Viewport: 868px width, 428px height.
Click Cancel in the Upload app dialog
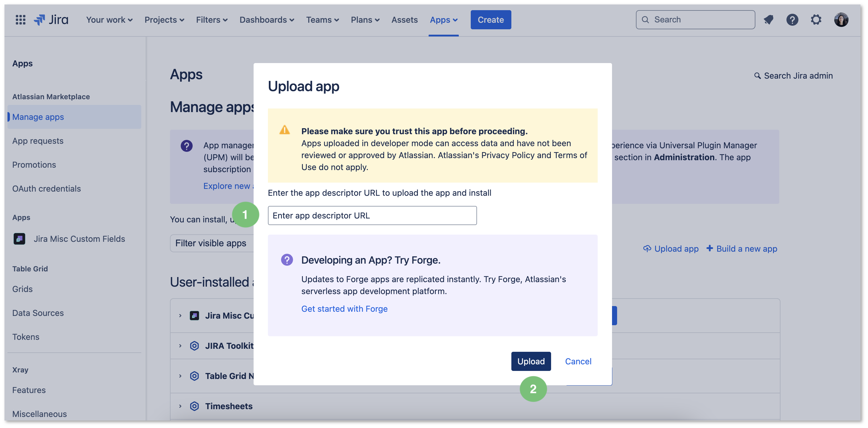(x=578, y=361)
